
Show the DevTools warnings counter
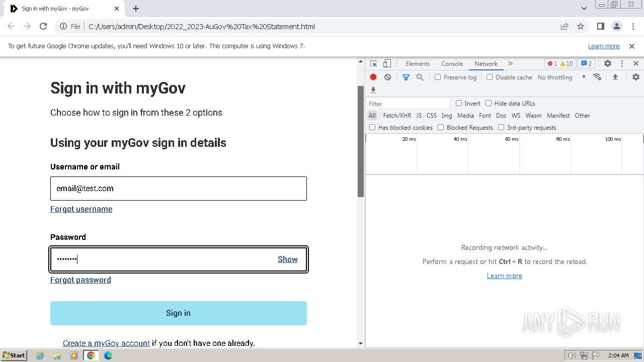567,64
